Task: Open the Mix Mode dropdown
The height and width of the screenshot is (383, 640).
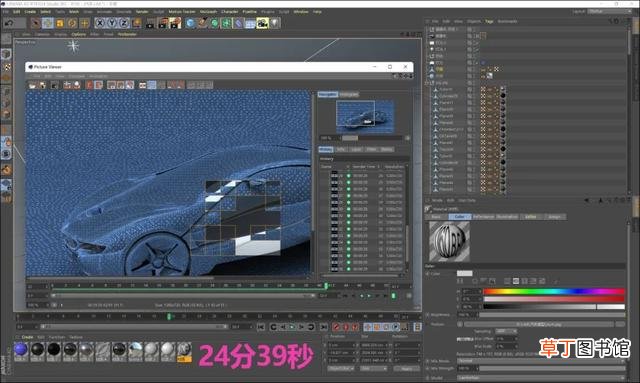Action: coord(542,361)
